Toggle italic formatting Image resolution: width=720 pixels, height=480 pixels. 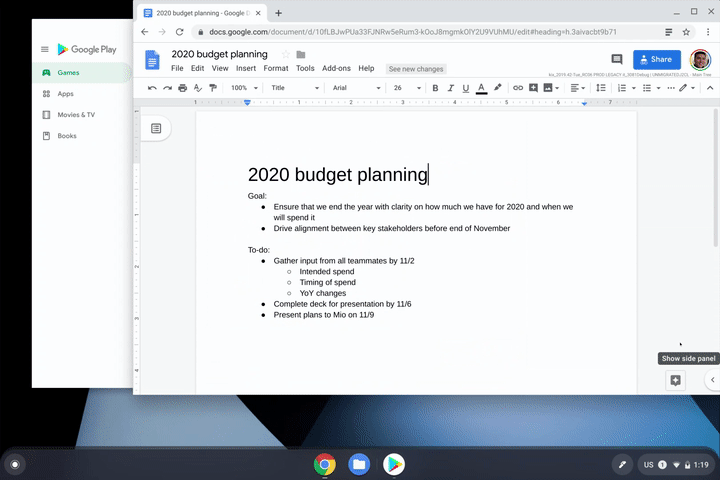(450, 88)
